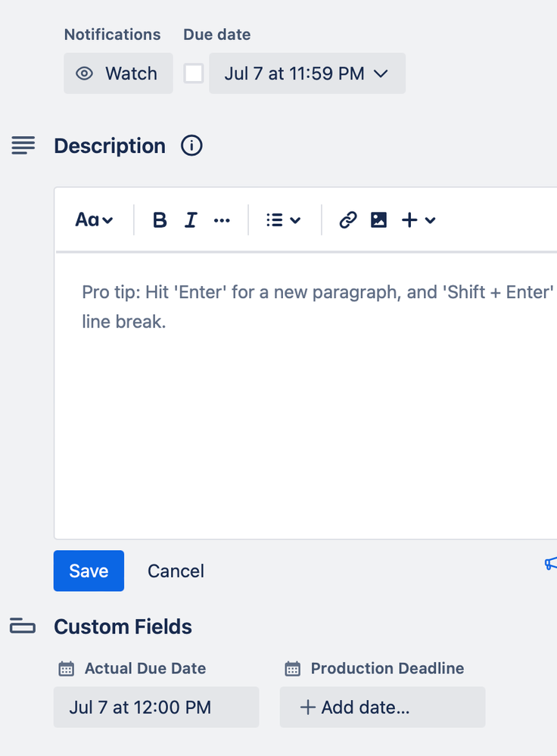Click the Due date label

pos(217,35)
